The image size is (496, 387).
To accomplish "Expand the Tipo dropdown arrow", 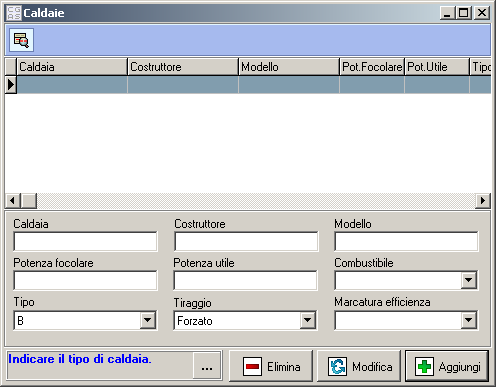I will [x=147, y=320].
